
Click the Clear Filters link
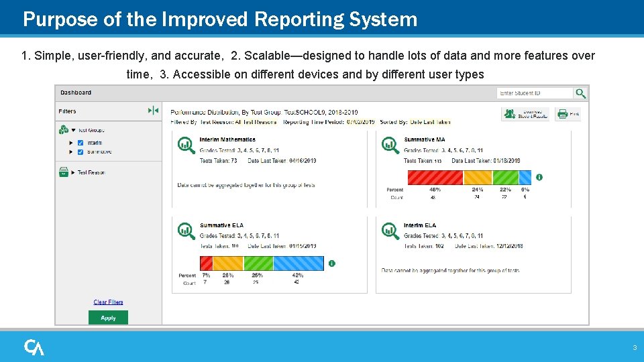108,302
